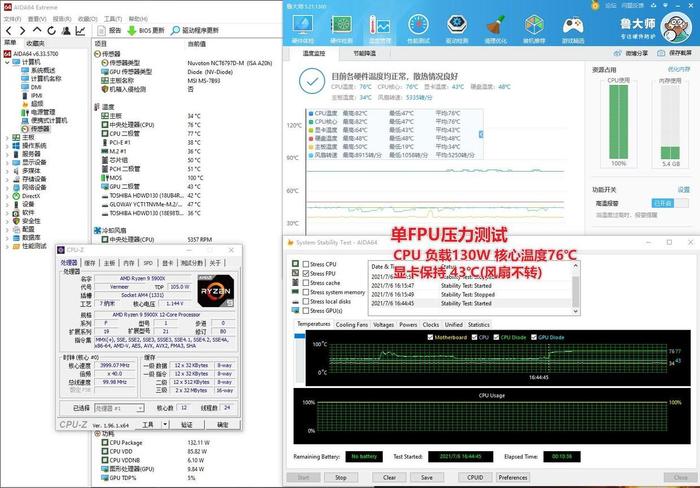Image resolution: width=700 pixels, height=488 pixels.
Task: Expand the 存储设备 tree node
Action: [x=7, y=179]
